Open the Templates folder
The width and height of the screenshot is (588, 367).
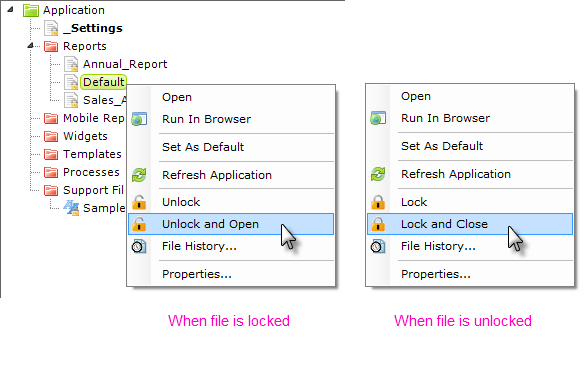pyautogui.click(x=92, y=154)
